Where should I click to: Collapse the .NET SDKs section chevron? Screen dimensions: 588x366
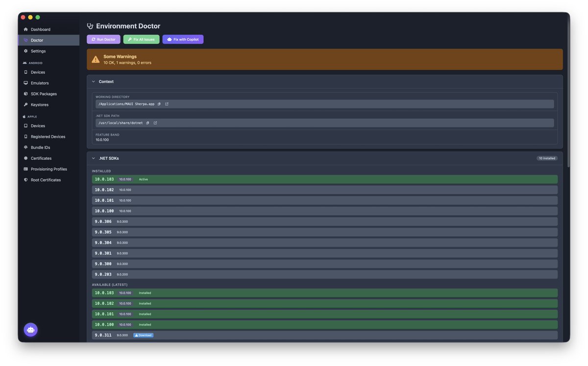(x=94, y=158)
